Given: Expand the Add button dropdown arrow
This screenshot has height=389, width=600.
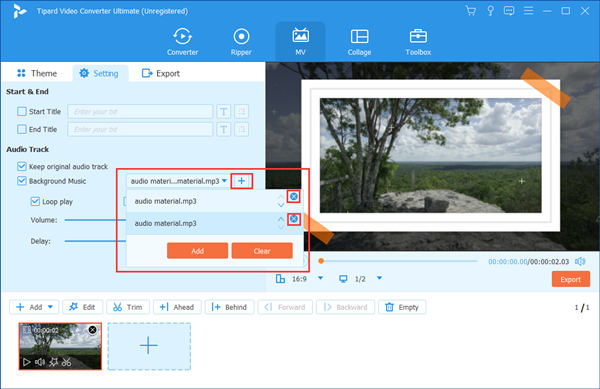Looking at the screenshot, I should pos(51,307).
